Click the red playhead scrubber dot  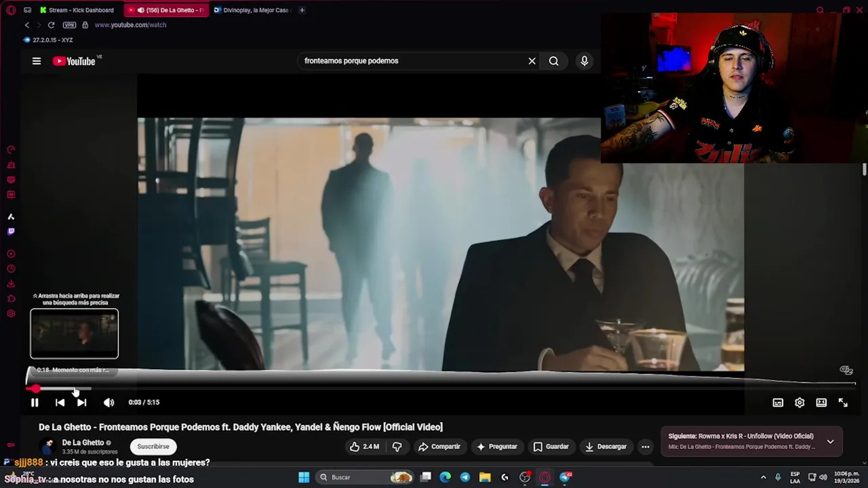pyautogui.click(x=35, y=389)
